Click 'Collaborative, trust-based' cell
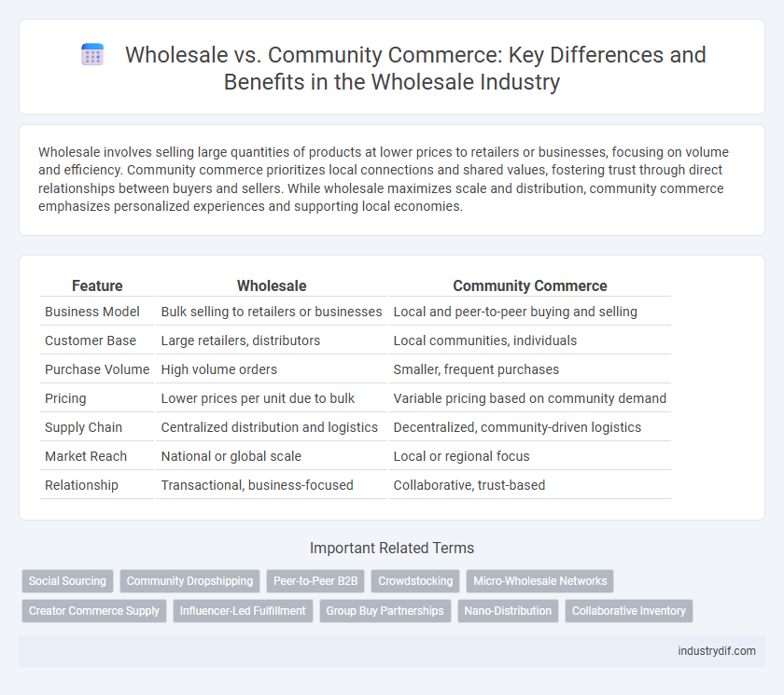The height and width of the screenshot is (695, 784). coord(530,486)
